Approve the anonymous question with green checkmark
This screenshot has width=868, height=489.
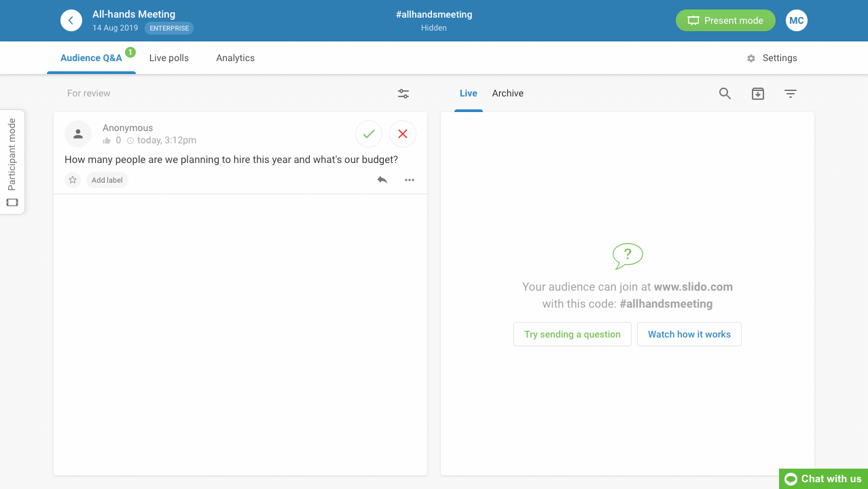[x=369, y=134]
